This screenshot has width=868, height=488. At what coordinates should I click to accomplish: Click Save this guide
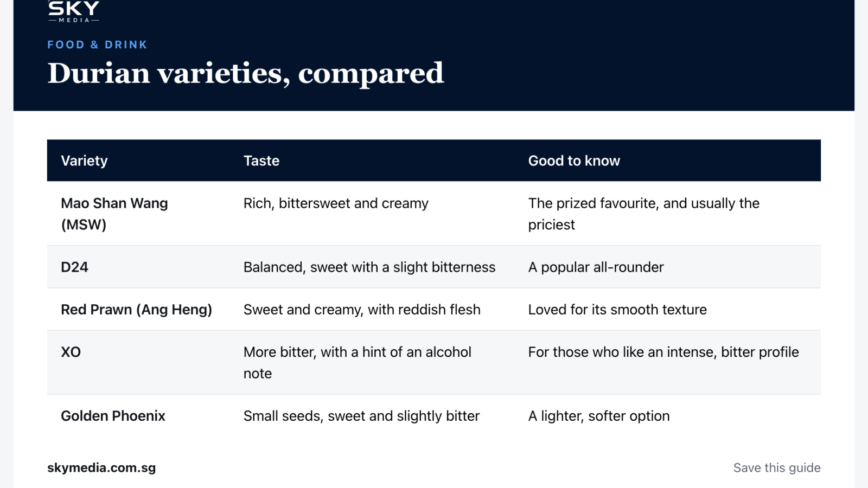(777, 467)
